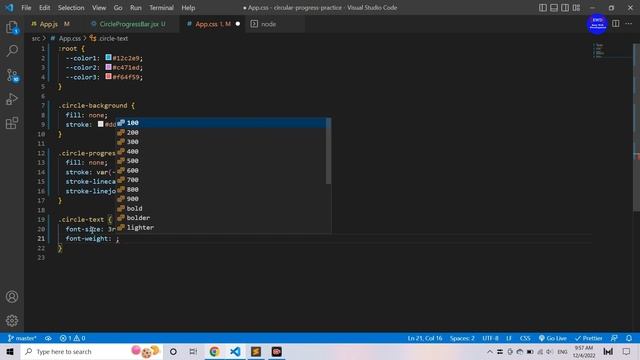Open the Extensions view

click(x=12, y=123)
